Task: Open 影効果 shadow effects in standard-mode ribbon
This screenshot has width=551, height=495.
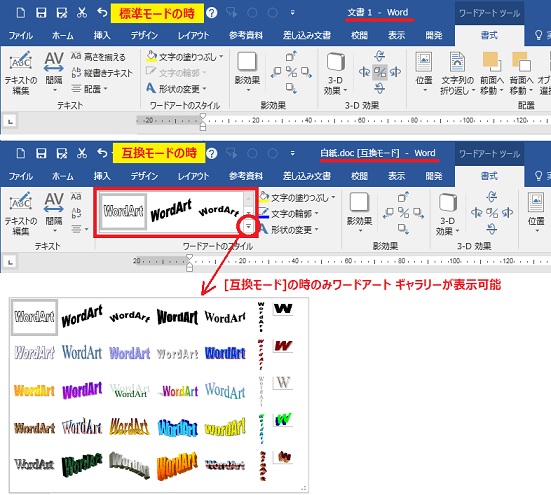Action: [247, 72]
